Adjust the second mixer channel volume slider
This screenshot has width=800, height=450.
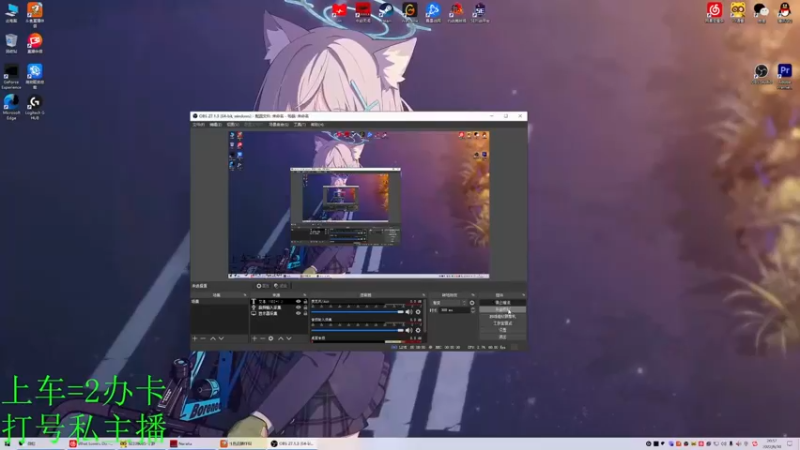click(x=357, y=331)
